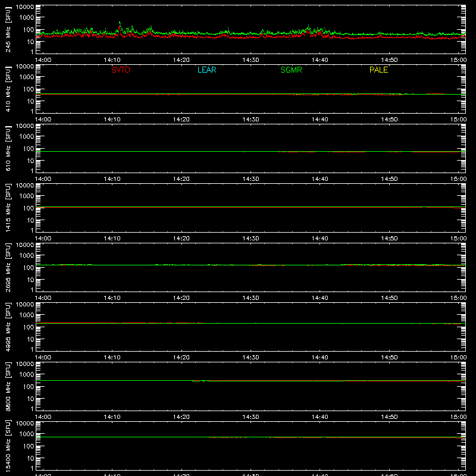Select the 245 MHz [SFU] axis title
The height and width of the screenshot is (476, 476).
pyautogui.click(x=8, y=29)
